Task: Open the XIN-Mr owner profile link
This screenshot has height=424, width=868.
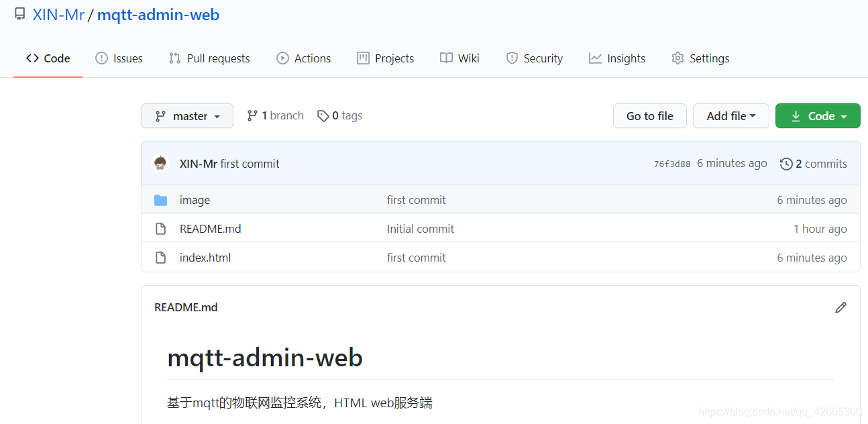Action: 58,15
